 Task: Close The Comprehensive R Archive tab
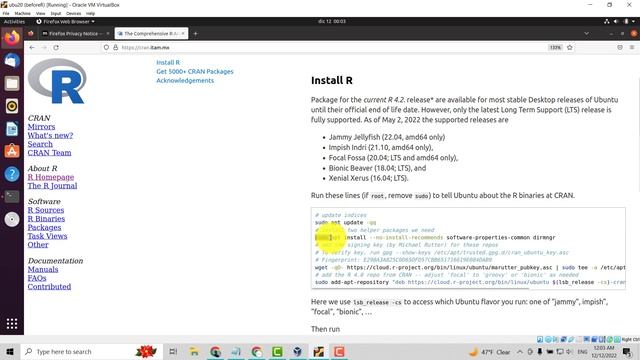[183, 33]
